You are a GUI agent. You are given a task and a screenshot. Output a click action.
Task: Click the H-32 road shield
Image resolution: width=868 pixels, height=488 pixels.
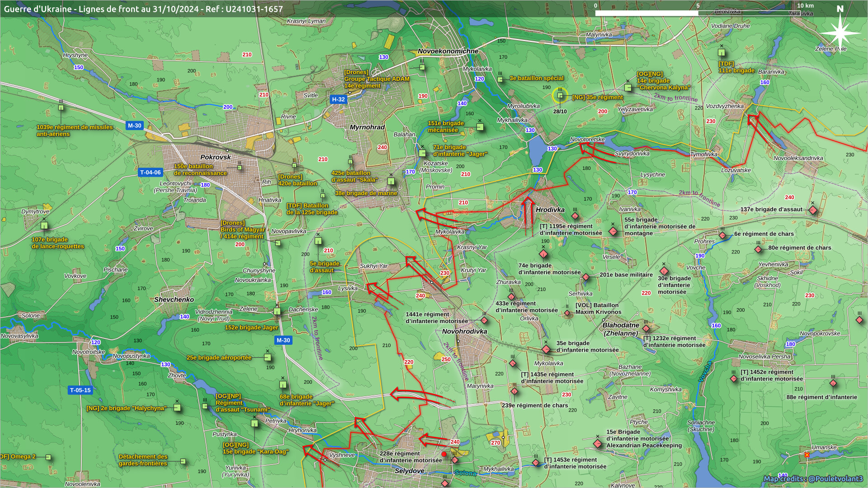(x=338, y=99)
